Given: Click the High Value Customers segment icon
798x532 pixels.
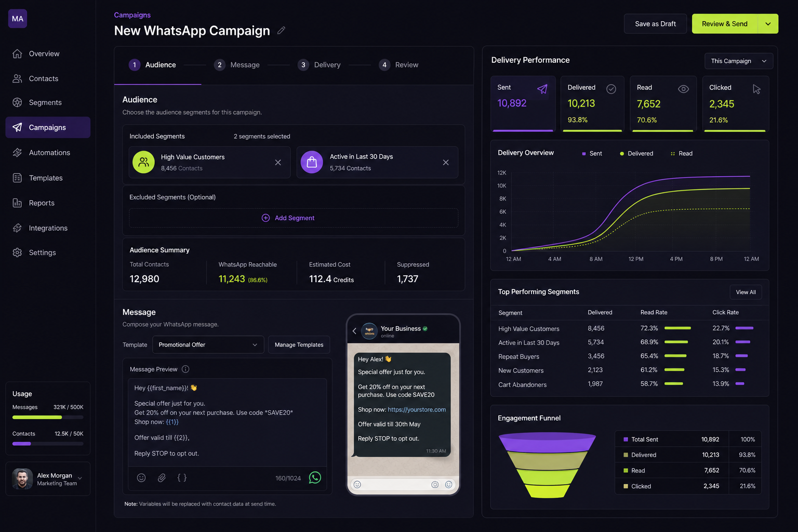Looking at the screenshot, I should (143, 162).
